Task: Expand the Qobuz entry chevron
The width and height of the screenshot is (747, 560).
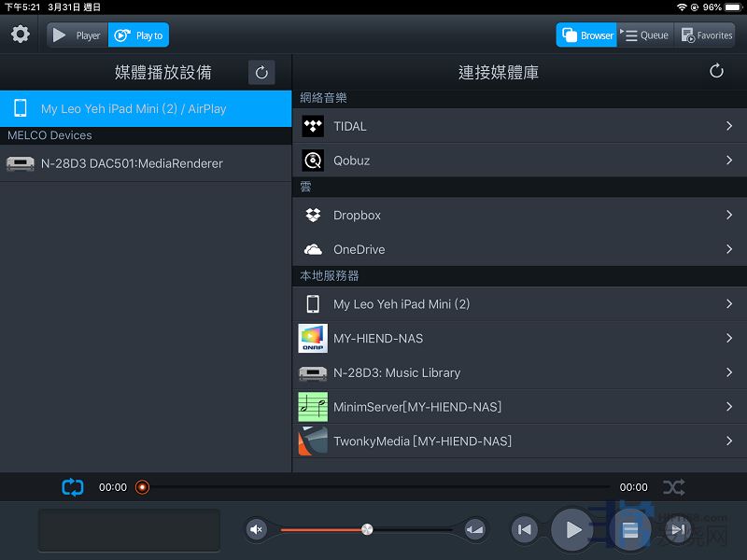Action: pyautogui.click(x=728, y=161)
